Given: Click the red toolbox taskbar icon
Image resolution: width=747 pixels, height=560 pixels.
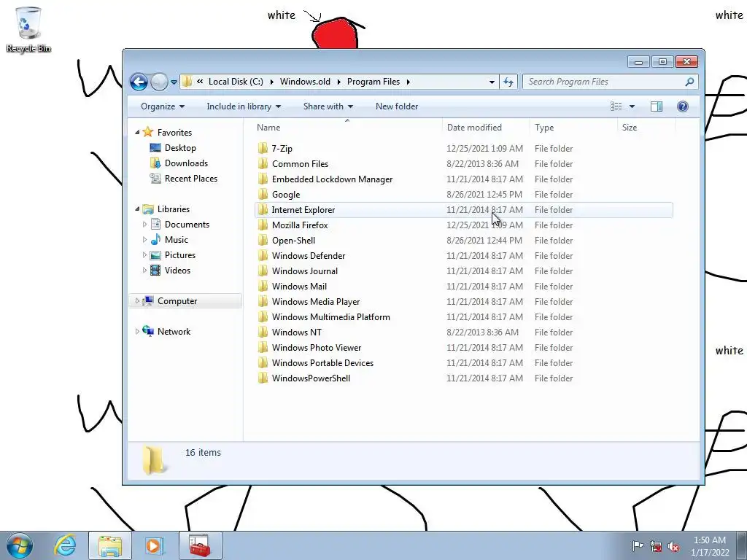Looking at the screenshot, I should (200, 545).
